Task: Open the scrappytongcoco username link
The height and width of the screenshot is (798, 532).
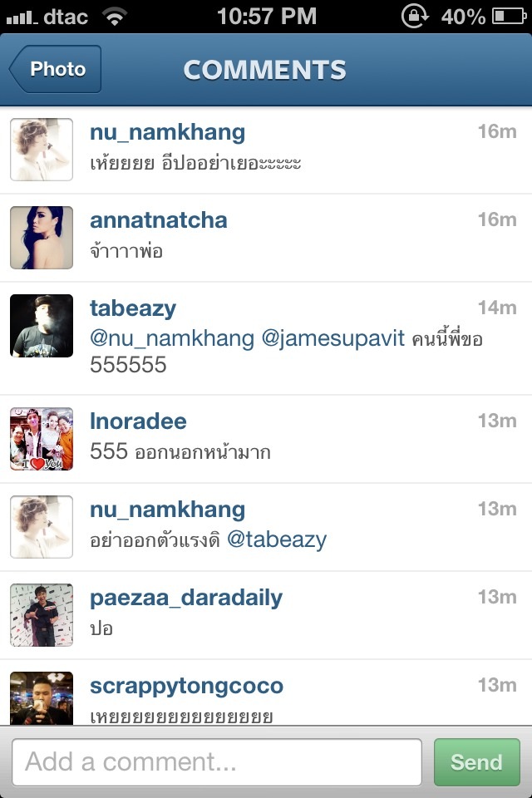Action: (186, 686)
